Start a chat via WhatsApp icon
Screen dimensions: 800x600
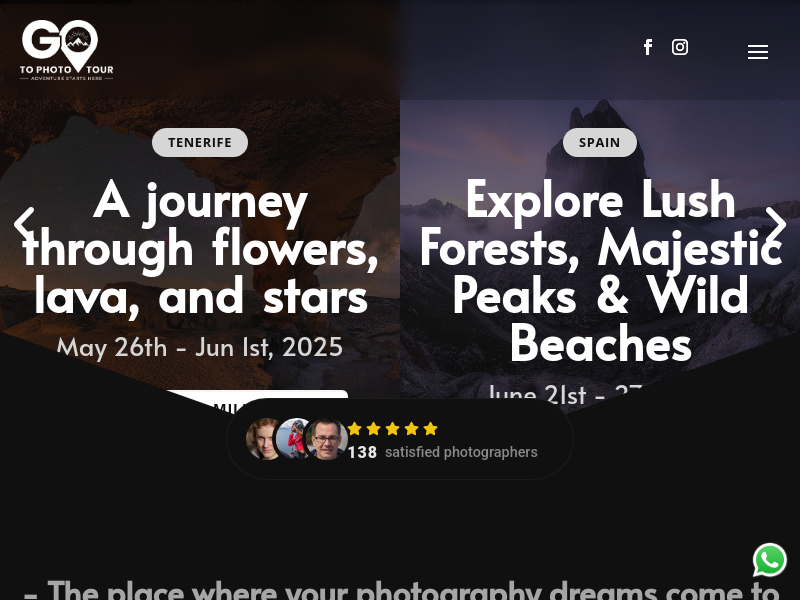(x=769, y=560)
